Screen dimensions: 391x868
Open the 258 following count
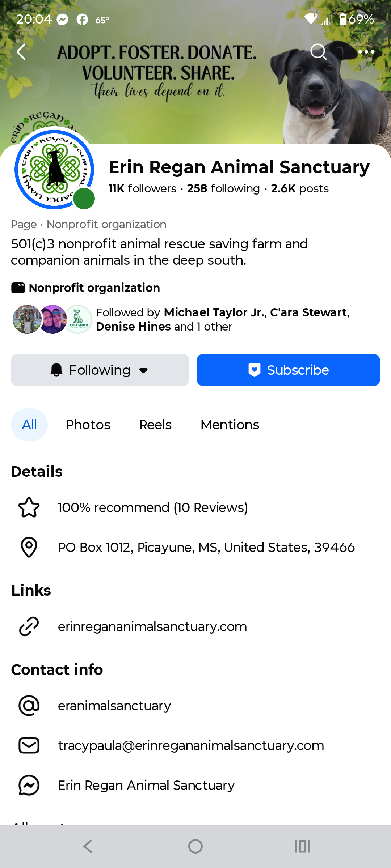[x=223, y=188]
